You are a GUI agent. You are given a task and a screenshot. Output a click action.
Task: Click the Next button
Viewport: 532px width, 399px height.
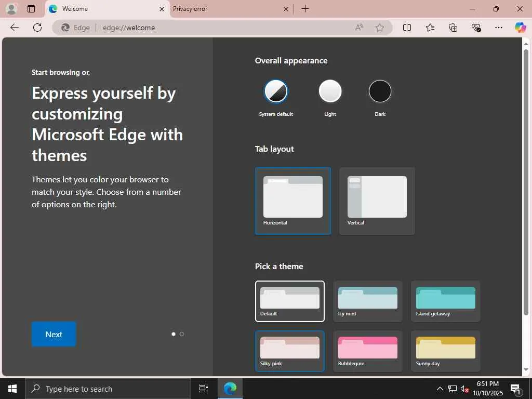(x=54, y=334)
